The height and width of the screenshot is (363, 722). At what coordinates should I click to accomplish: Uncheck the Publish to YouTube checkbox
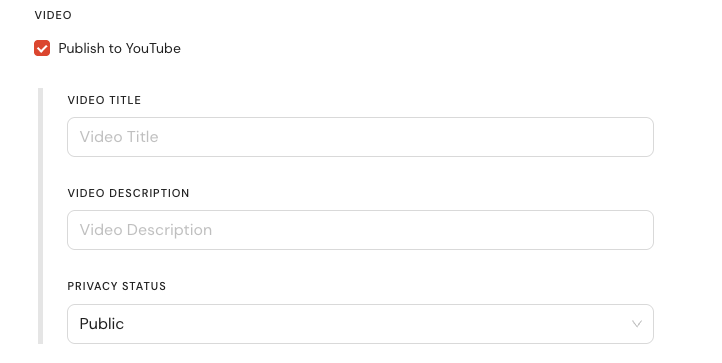click(x=42, y=48)
